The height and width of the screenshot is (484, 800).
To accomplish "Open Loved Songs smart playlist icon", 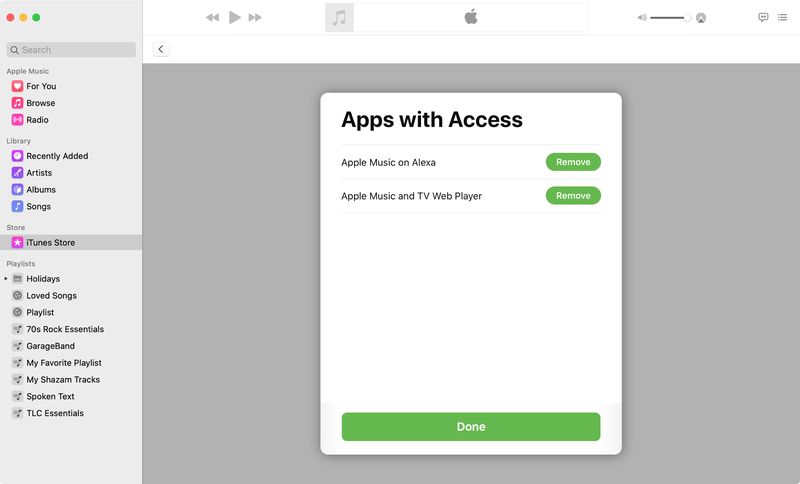I will click(17, 296).
